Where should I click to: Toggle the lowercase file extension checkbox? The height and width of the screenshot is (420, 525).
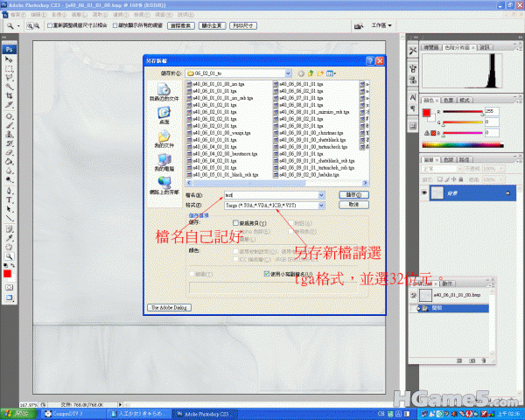point(268,273)
